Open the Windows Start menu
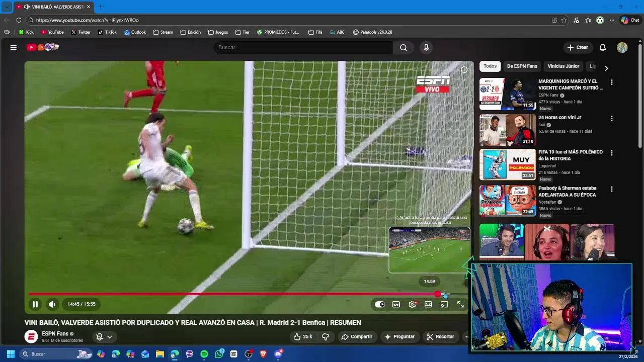The image size is (644, 362). 11,354
